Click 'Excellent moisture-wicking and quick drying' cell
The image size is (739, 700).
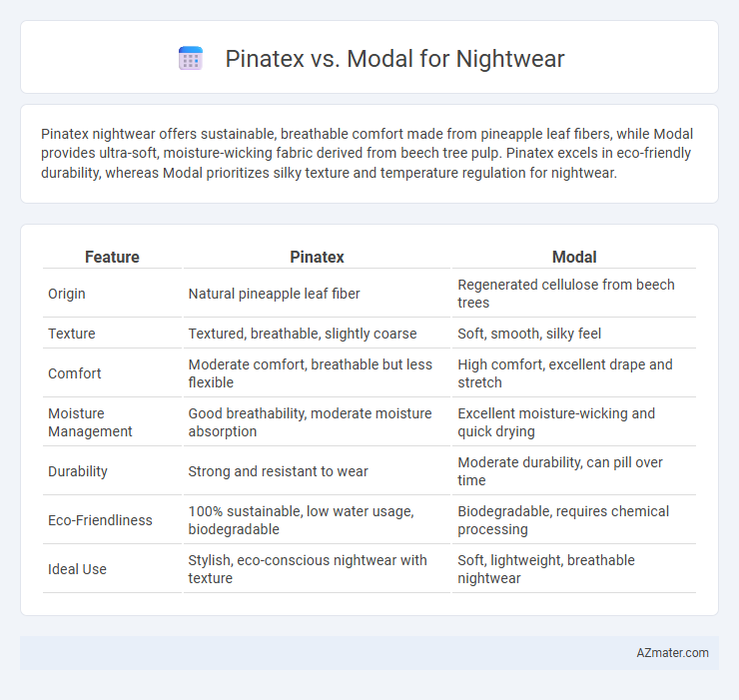click(x=574, y=422)
